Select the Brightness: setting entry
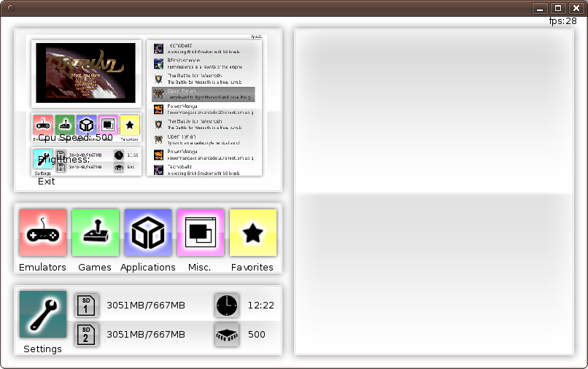Screen dimensions: 588x369 click(64, 160)
